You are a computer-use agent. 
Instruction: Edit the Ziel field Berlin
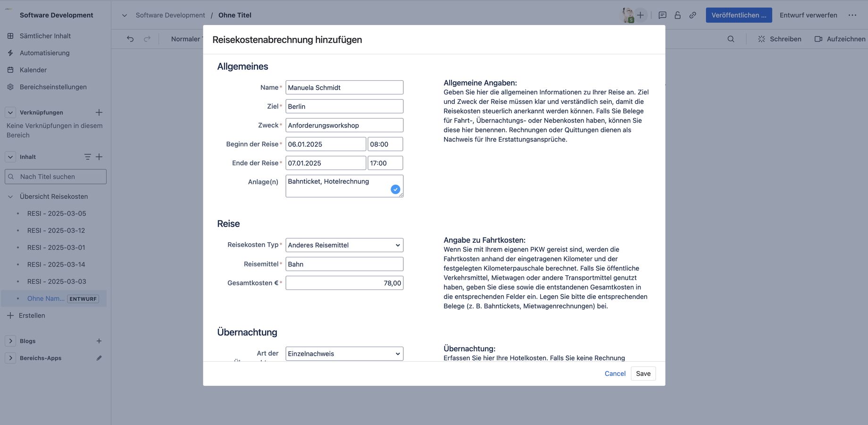(344, 106)
